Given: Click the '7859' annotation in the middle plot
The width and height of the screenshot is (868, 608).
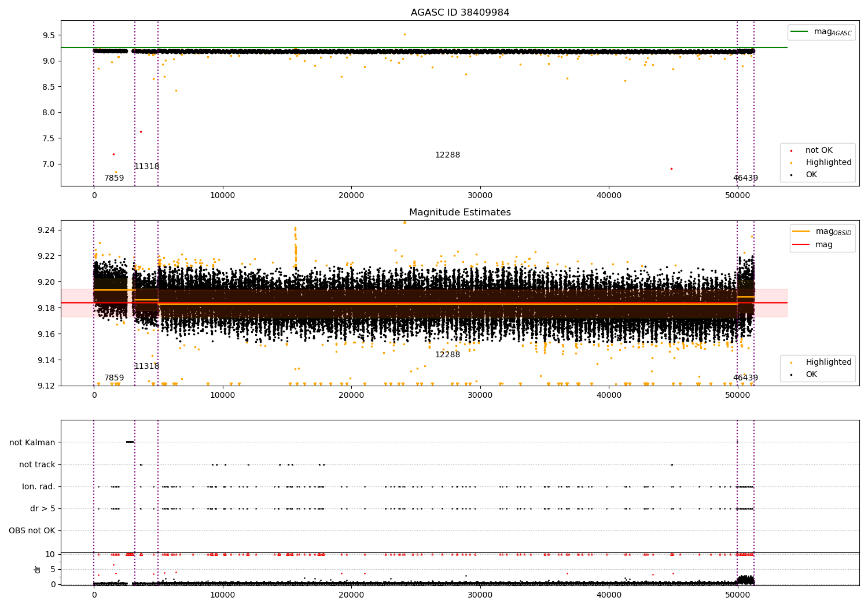Looking at the screenshot, I should click(x=114, y=378).
